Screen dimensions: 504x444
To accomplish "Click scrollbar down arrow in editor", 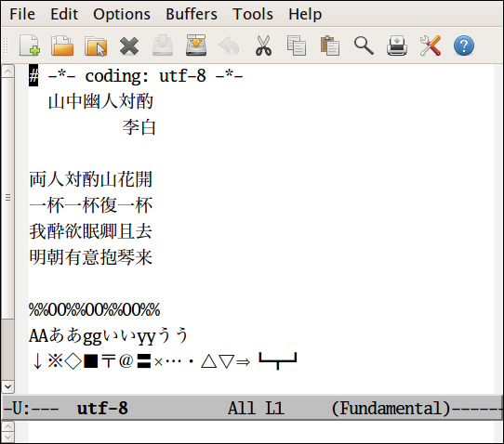I will coord(7,386).
